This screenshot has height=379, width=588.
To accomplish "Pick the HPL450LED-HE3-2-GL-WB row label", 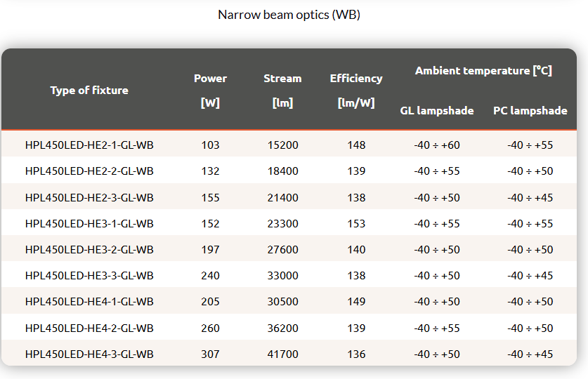I will 89,250.
